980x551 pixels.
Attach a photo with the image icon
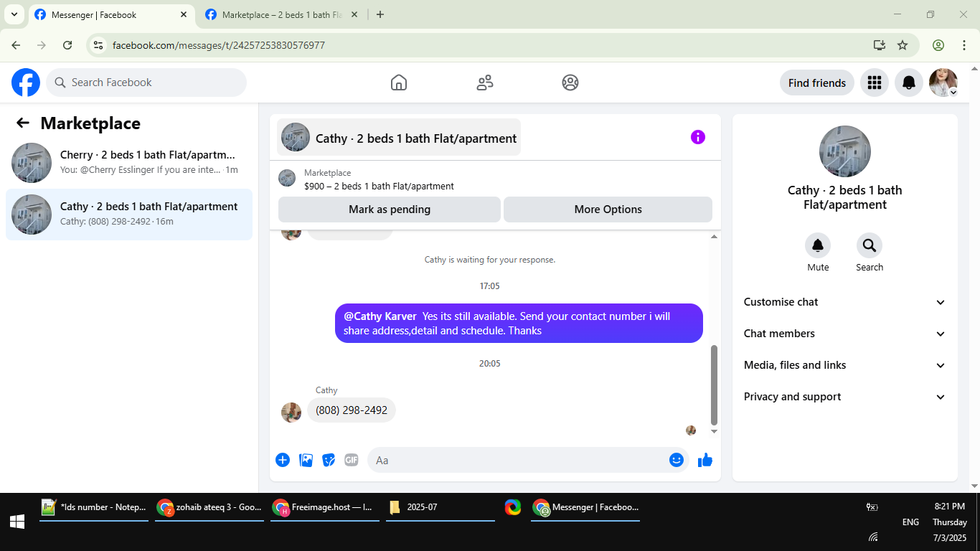point(306,460)
